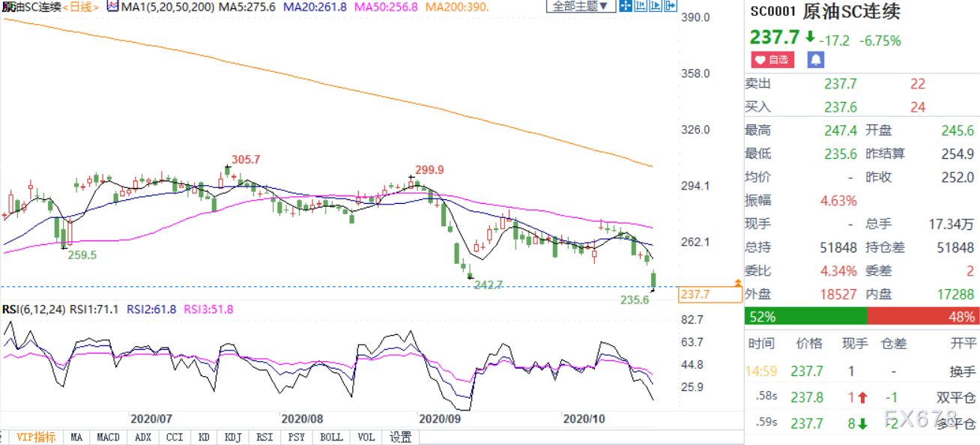
Task: Click the 总手 value 17.34万
Action: (952, 224)
